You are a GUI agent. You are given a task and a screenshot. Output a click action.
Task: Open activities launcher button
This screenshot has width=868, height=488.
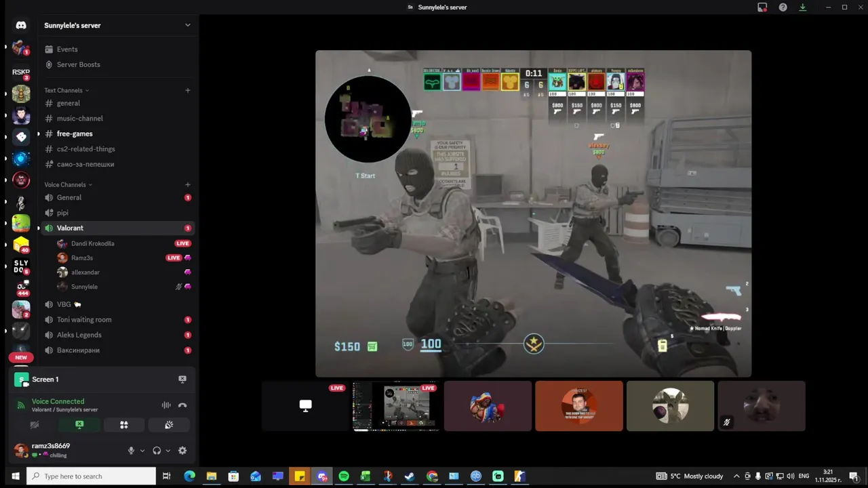(124, 425)
